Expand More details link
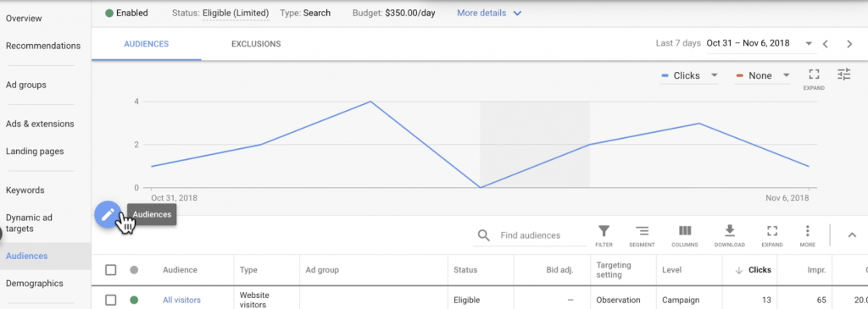868x309 pixels. [x=489, y=13]
